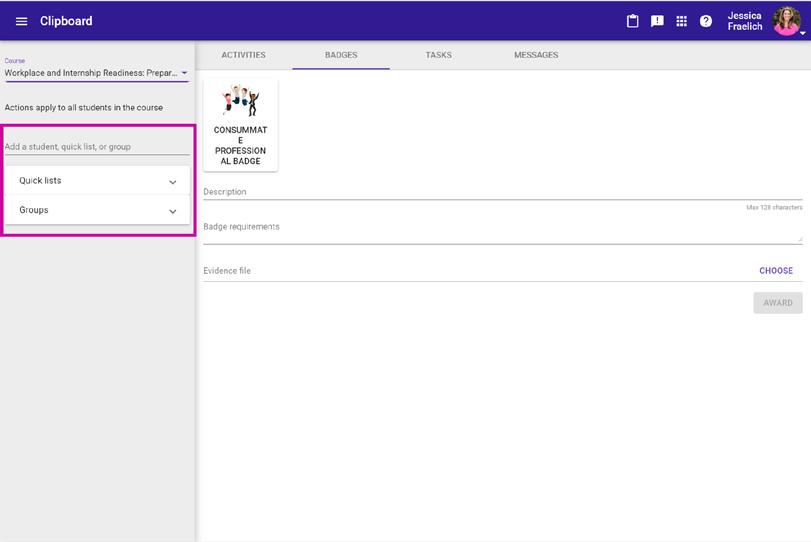Select the Badges tab
Viewport: 811px width, 542px height.
[x=341, y=55]
